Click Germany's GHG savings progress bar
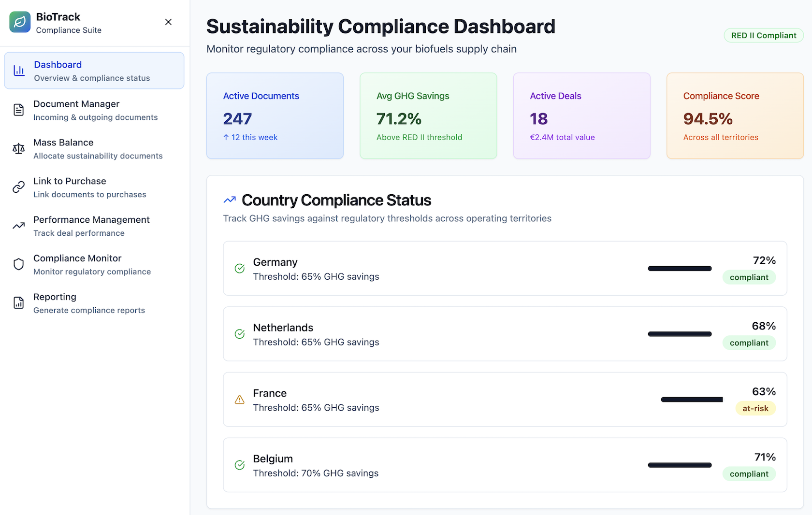The height and width of the screenshot is (515, 812). point(680,269)
